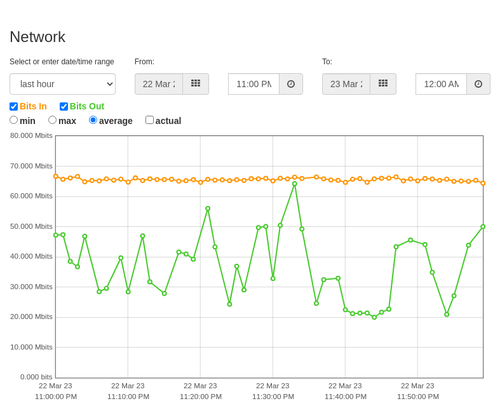The image size is (500, 403).
Task: Select the max radio button
Action: (x=52, y=120)
